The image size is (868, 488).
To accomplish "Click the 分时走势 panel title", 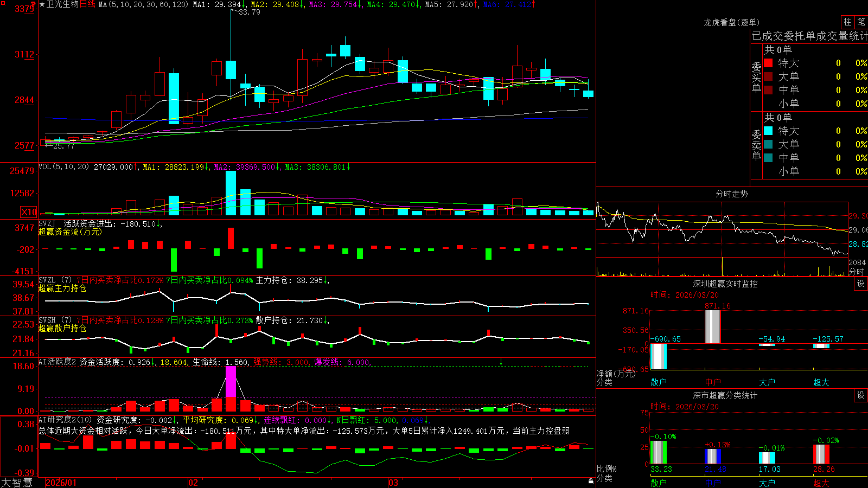I will [x=732, y=194].
